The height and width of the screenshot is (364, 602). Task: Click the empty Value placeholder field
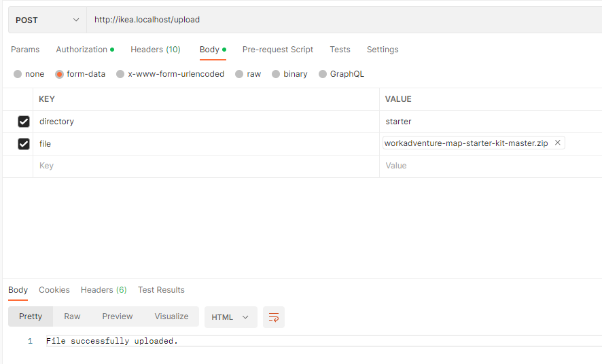click(x=491, y=166)
